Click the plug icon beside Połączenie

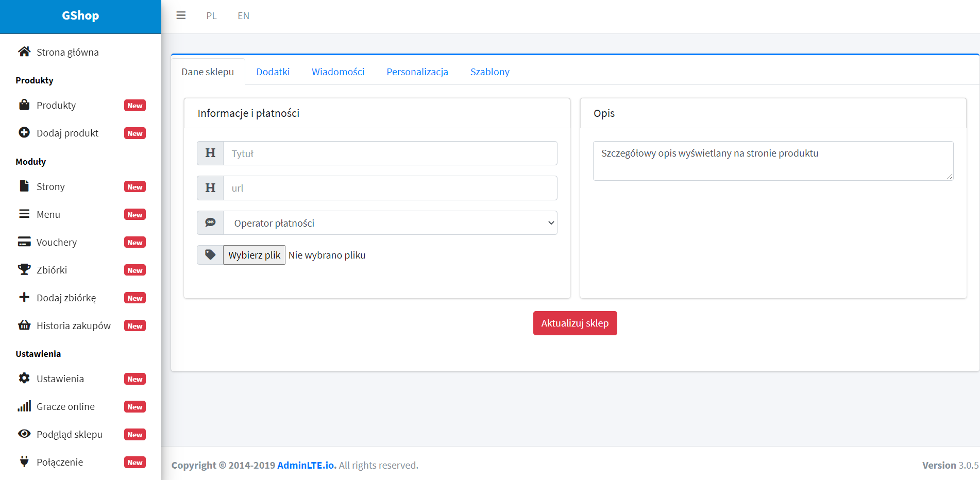pos(24,461)
